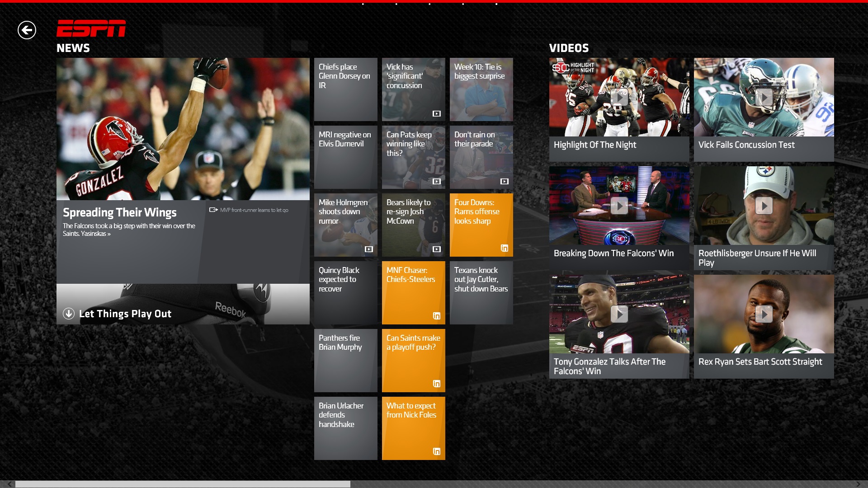Image resolution: width=868 pixels, height=488 pixels.
Task: Play the Rex Ryan Sets Bart Scott Straight video
Action: pos(764,314)
